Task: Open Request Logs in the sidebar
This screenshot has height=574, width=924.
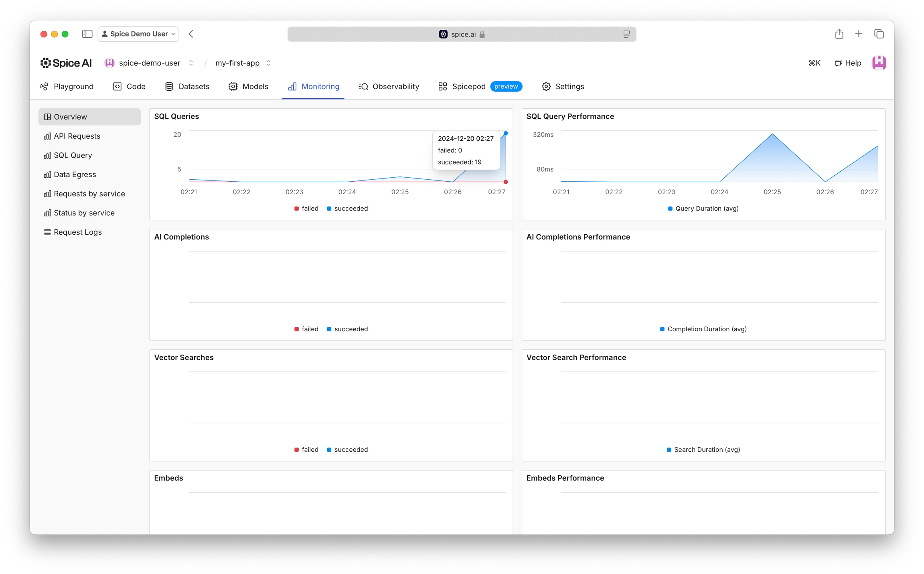Action: pos(77,232)
